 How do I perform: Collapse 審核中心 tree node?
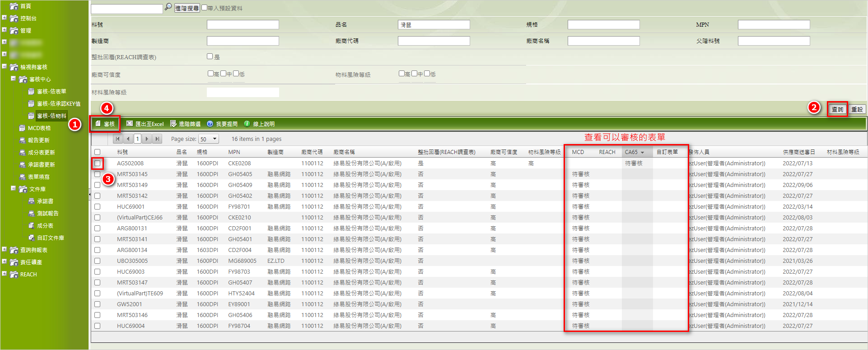(13, 78)
